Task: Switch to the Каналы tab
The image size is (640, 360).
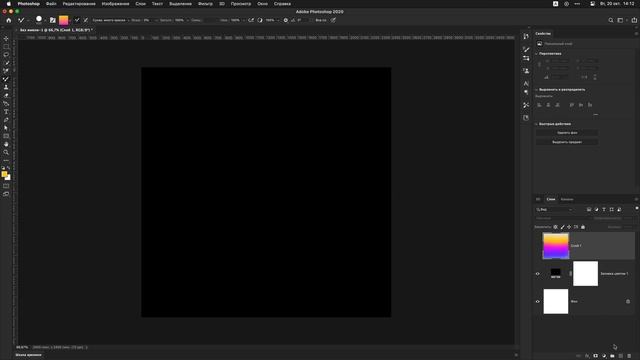Action: (x=567, y=199)
